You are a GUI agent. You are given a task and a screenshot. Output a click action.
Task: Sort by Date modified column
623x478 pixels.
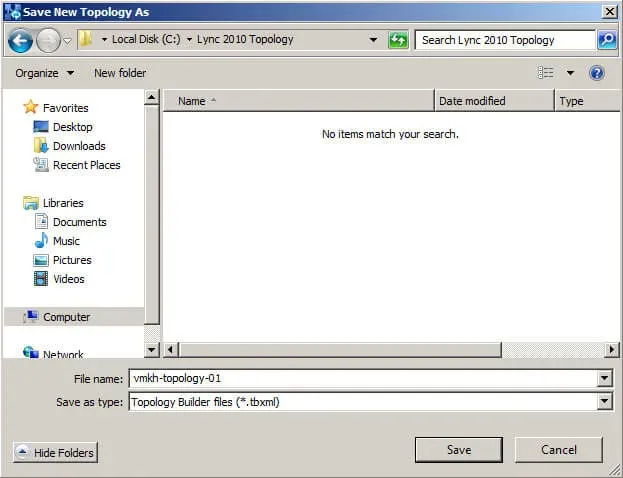point(494,101)
